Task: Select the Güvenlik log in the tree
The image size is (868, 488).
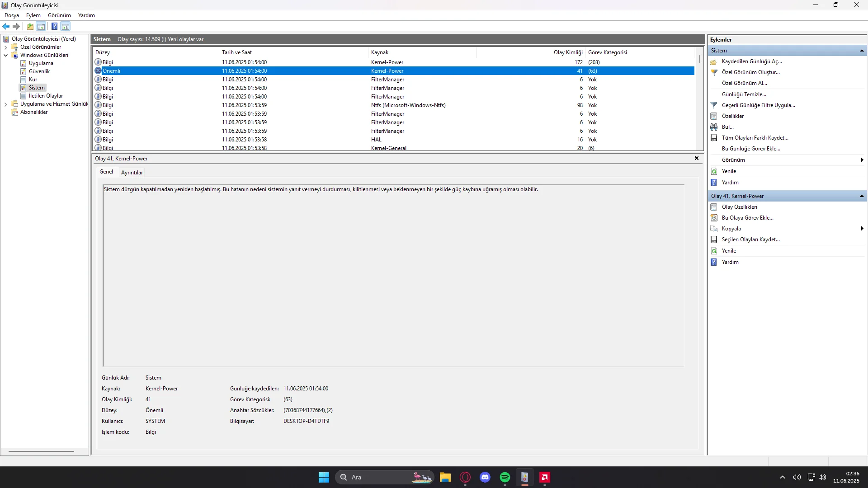Action: (x=39, y=71)
